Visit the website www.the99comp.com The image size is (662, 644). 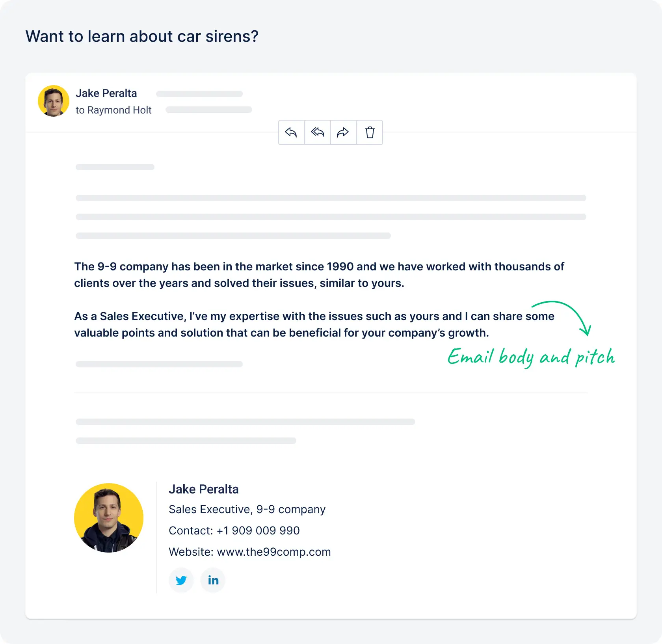click(x=274, y=552)
